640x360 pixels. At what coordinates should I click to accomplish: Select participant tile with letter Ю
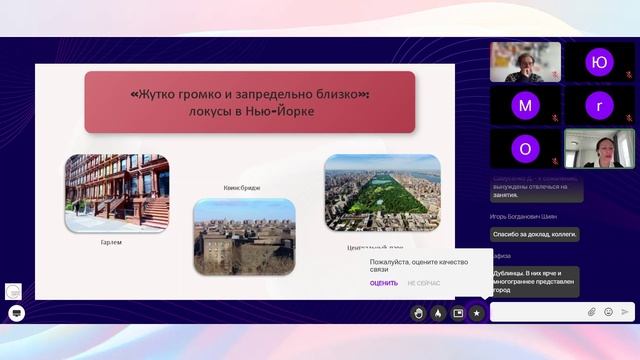(600, 62)
